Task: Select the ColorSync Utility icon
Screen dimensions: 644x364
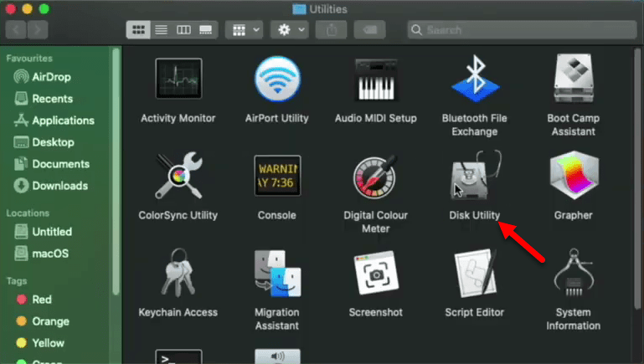Action: click(x=178, y=176)
